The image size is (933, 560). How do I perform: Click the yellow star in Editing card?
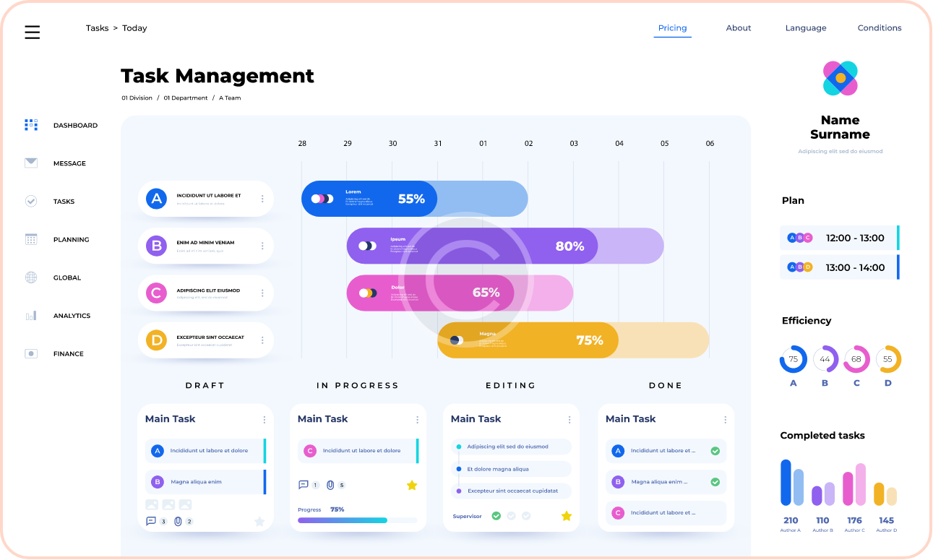(567, 516)
